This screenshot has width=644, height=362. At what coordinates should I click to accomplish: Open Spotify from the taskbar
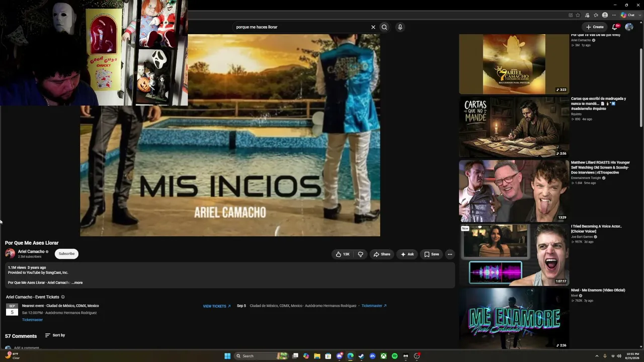click(x=394, y=356)
